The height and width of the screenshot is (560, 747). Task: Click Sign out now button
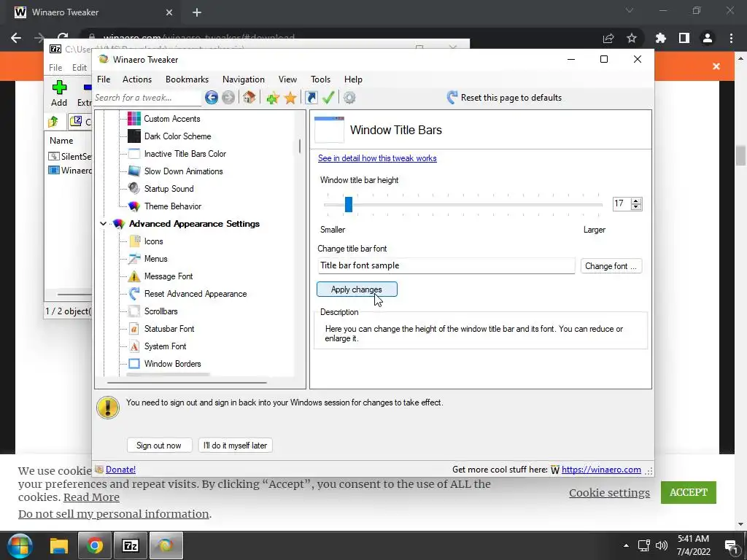[159, 446]
